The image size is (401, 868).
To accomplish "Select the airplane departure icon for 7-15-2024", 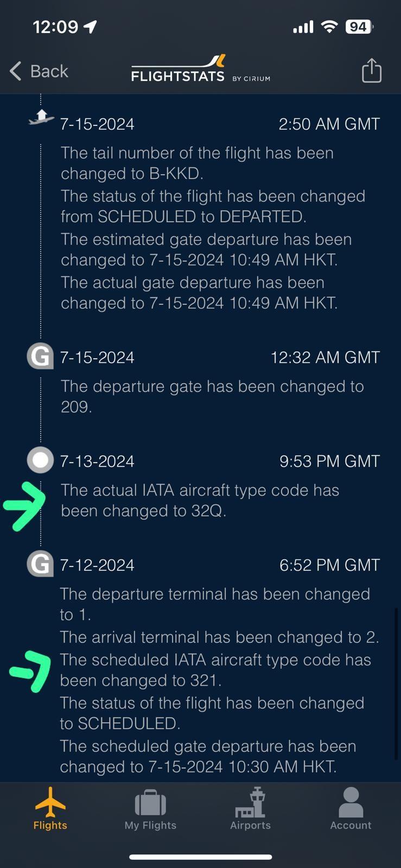I will [x=41, y=117].
